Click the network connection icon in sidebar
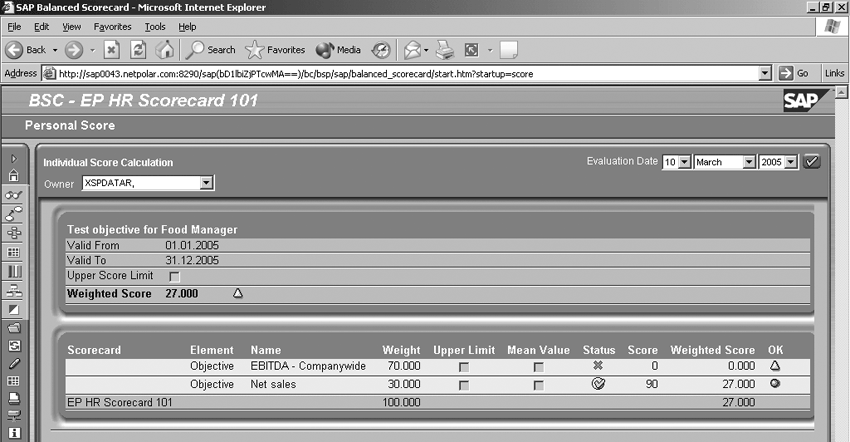Screen dimensions: 850x442 (x=14, y=415)
